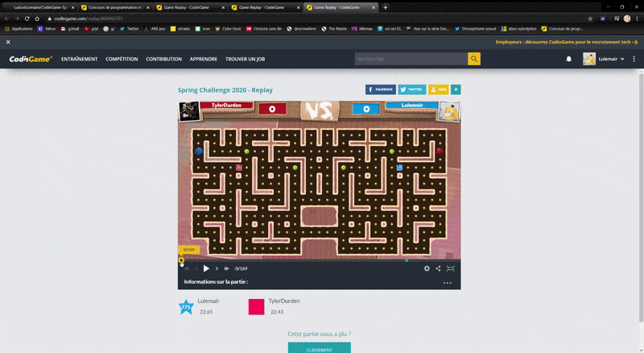644x353 pixels.
Task: Open Chrome profile avatar
Action: [627, 19]
